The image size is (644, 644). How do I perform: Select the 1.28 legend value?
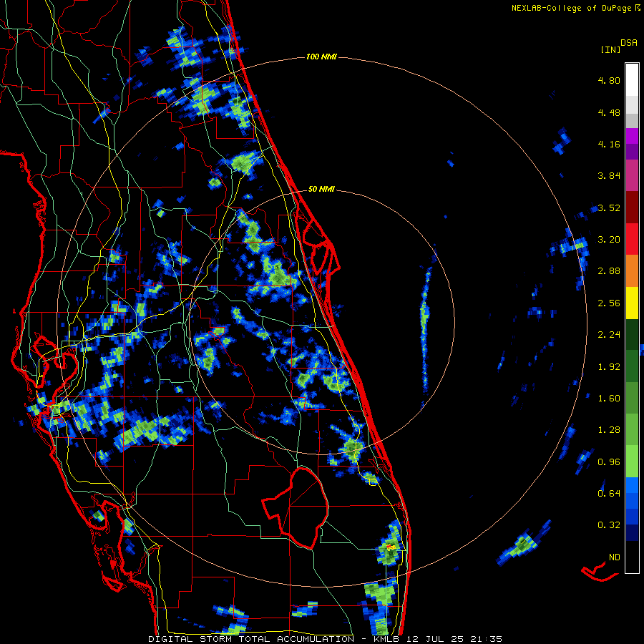pyautogui.click(x=609, y=430)
